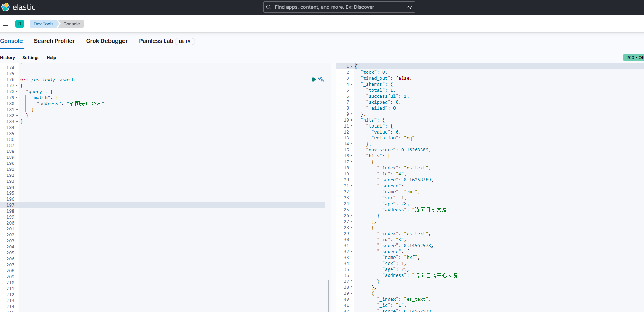Click the search magnifier icon
The image size is (644, 312).
pos(269,7)
